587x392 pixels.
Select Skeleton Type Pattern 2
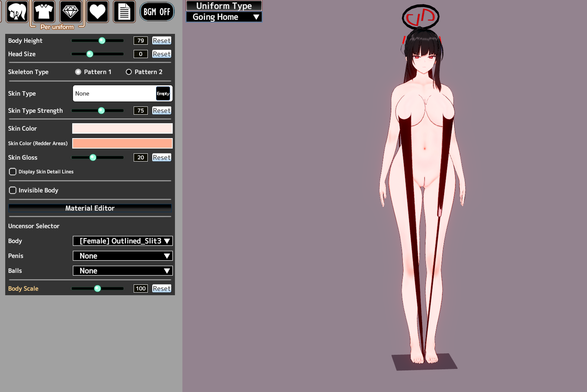tap(129, 72)
